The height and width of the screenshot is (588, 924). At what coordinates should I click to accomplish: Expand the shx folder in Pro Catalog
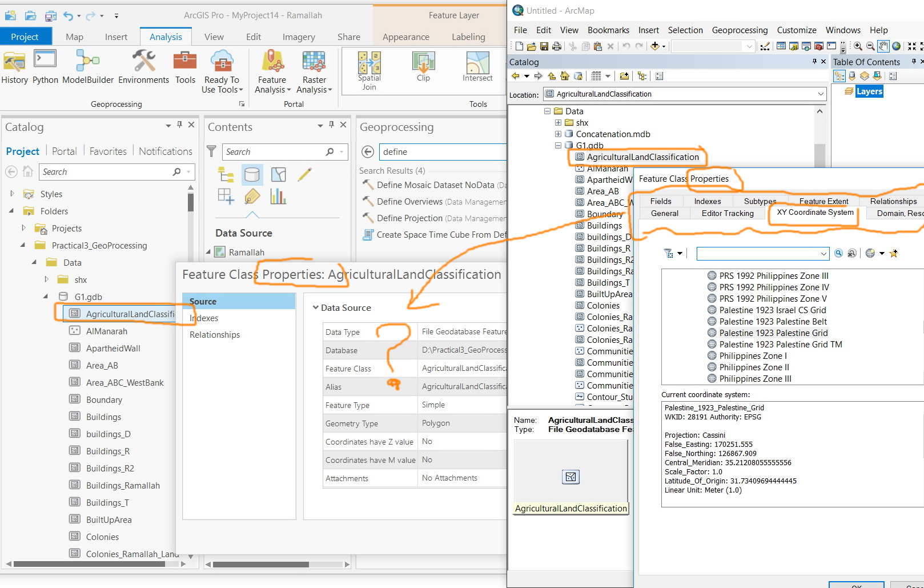46,279
